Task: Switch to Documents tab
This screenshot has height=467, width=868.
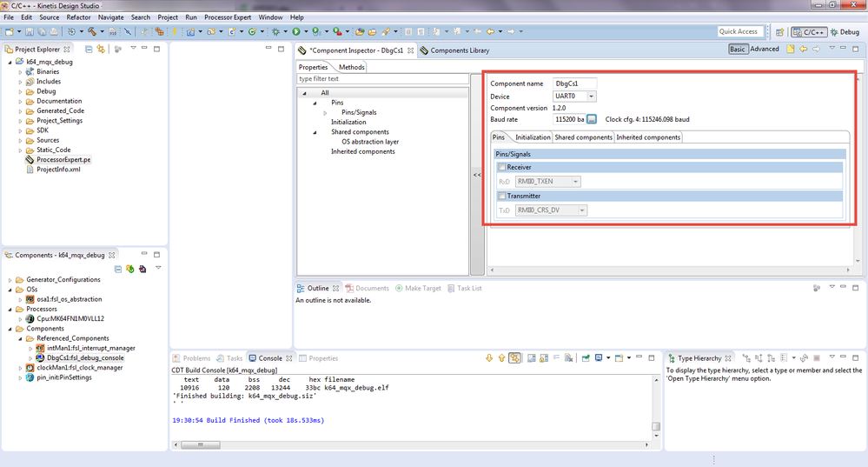Action: (x=367, y=288)
